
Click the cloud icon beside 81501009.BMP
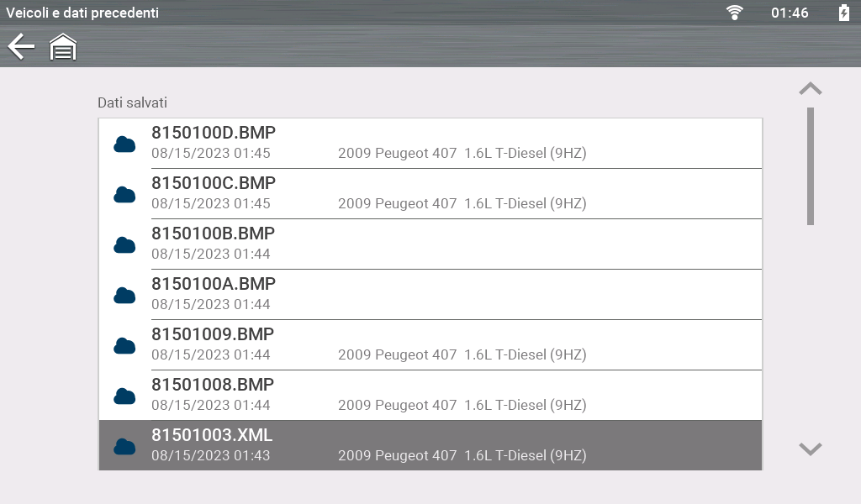tap(124, 345)
